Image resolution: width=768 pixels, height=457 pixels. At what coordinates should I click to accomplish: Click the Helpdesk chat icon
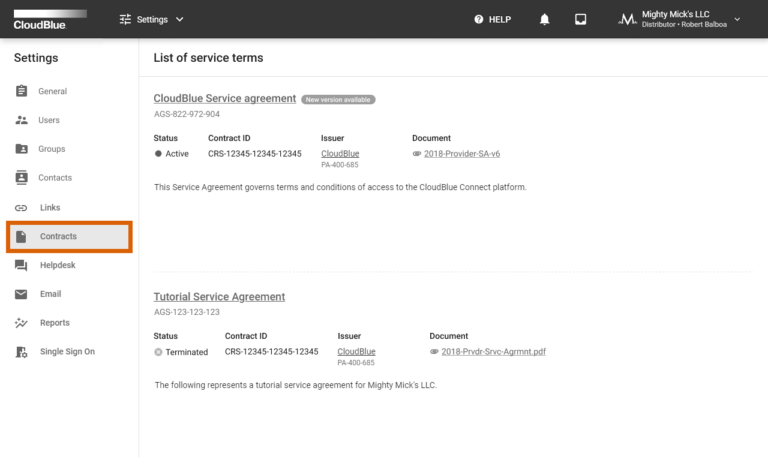(21, 265)
